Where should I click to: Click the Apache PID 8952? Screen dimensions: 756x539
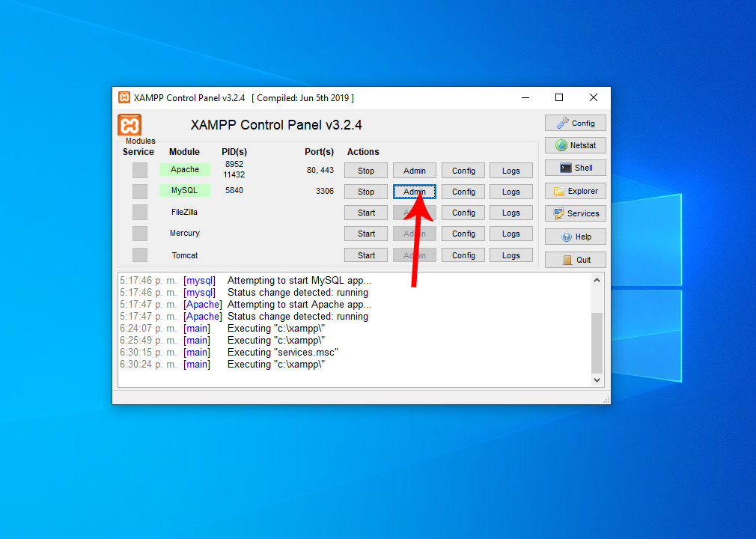tap(234, 164)
